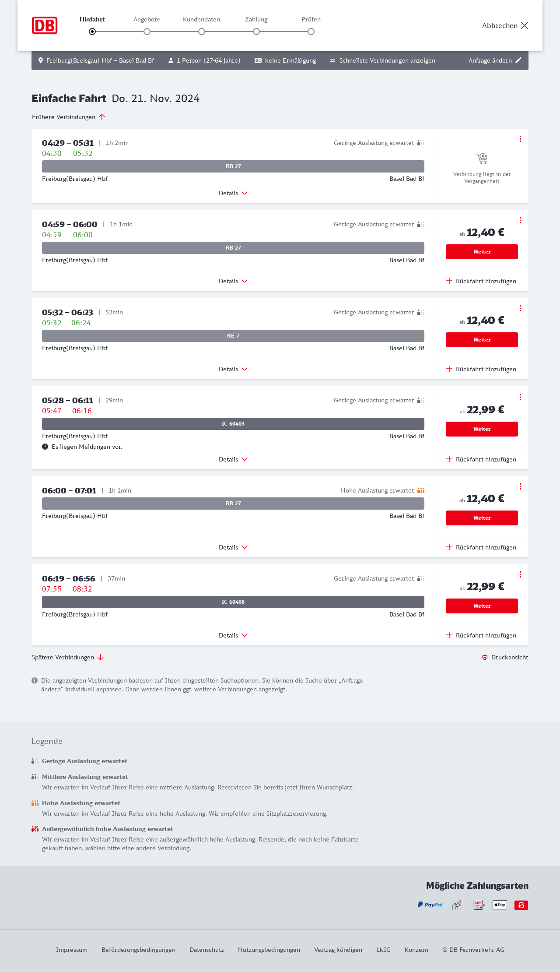This screenshot has height=972, width=560.
Task: Select the Prüfen step circle
Action: point(311,32)
